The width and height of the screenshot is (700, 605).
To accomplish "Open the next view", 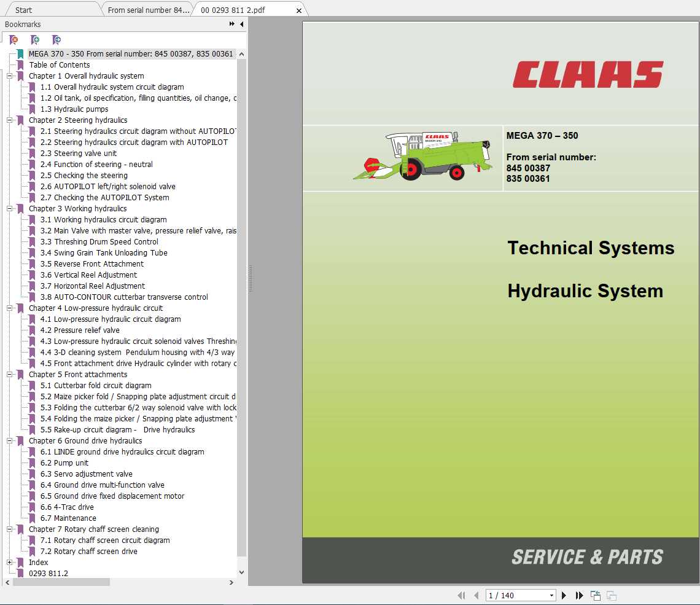I will [612, 595].
